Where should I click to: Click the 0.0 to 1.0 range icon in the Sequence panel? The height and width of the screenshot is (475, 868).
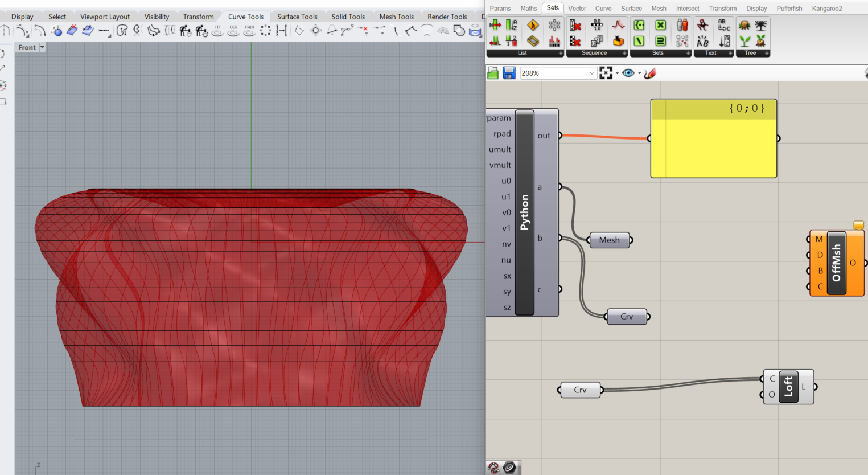click(597, 25)
